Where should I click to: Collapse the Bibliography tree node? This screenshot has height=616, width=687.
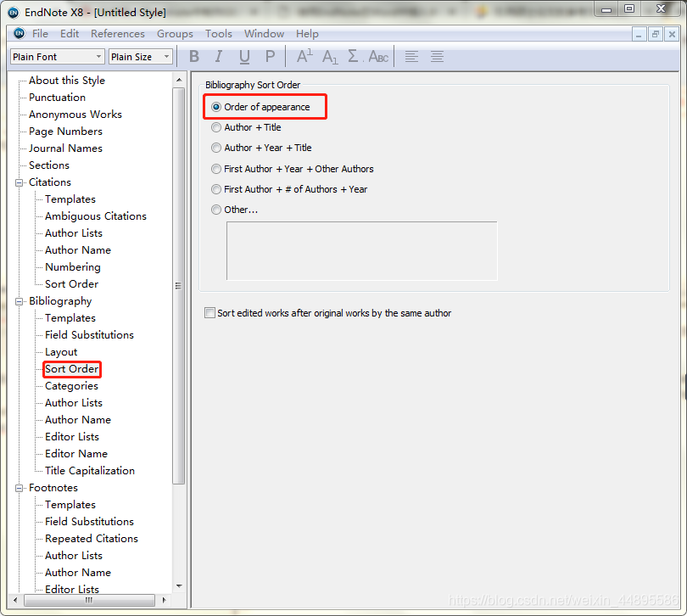tap(20, 302)
